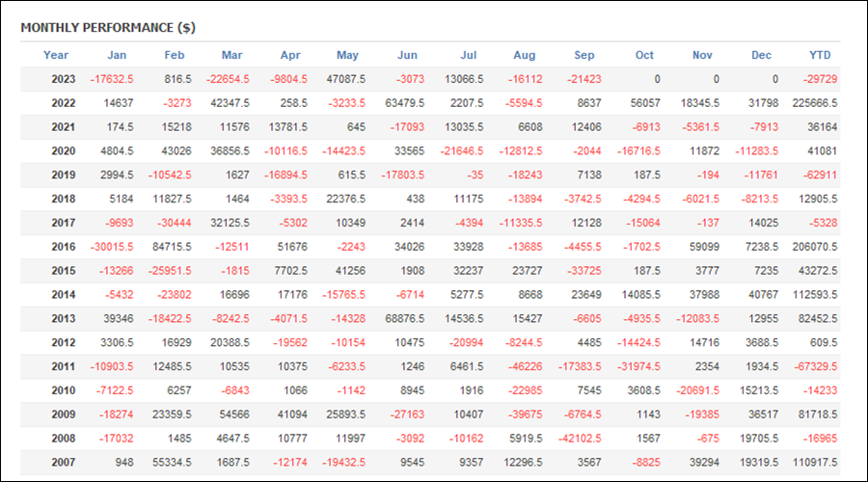868x482 pixels.
Task: Select the 2012 year row label
Action: 64,342
